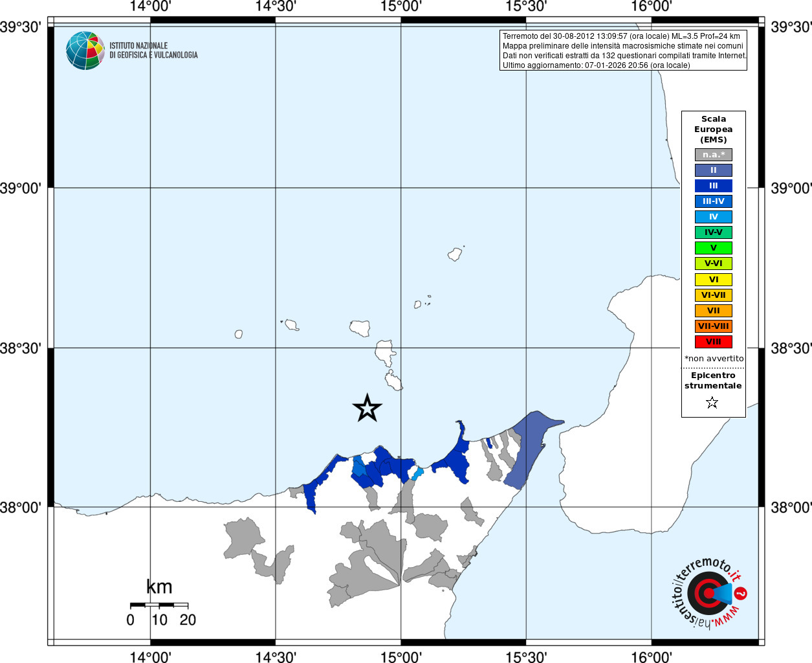This screenshot has width=812, height=663.
Task: Click the haisentitoilterremoto.it logo
Action: pos(708,593)
